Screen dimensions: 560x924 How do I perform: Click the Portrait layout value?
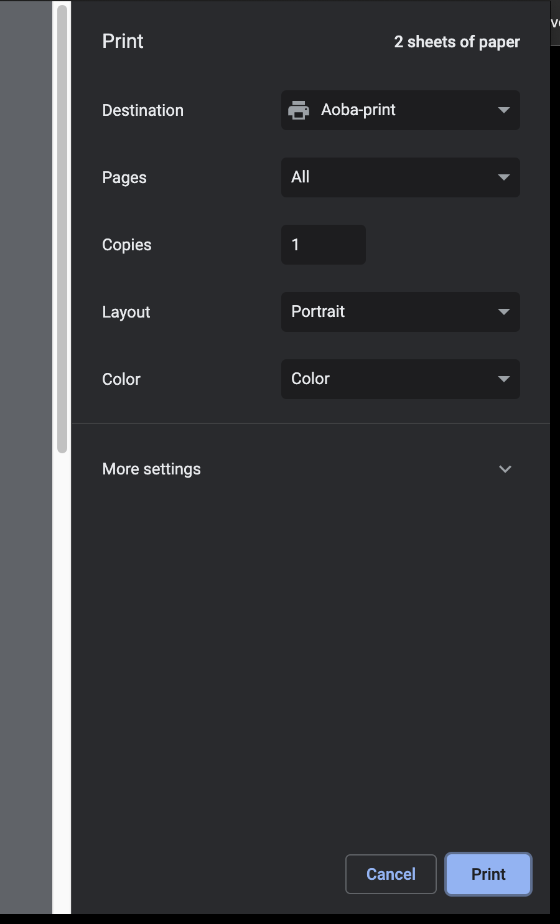[x=318, y=312]
